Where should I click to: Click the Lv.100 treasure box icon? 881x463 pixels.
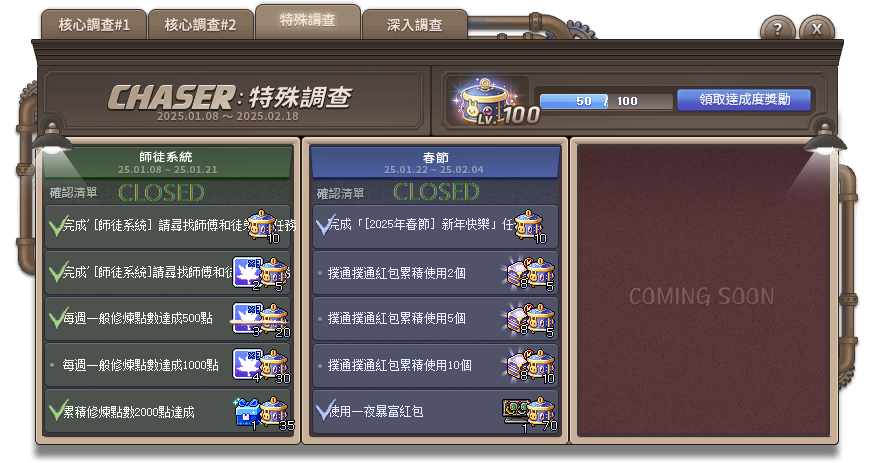pyautogui.click(x=487, y=101)
